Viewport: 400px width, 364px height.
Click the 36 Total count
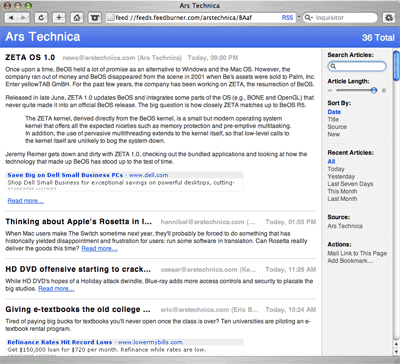click(378, 38)
